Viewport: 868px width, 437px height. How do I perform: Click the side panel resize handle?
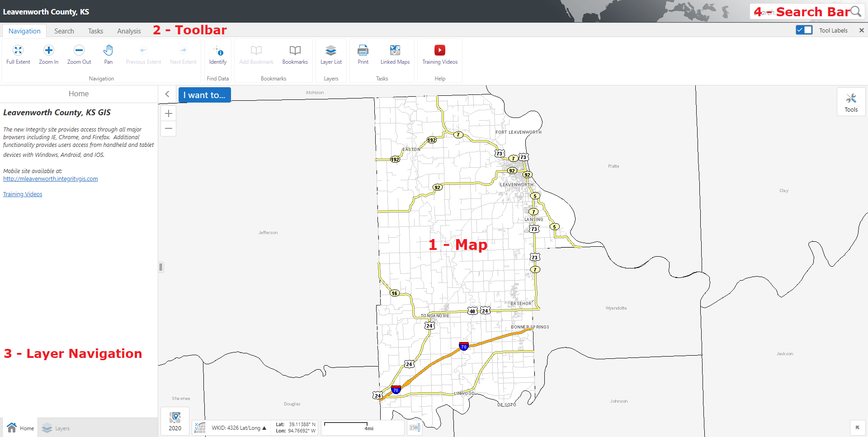pos(160,267)
